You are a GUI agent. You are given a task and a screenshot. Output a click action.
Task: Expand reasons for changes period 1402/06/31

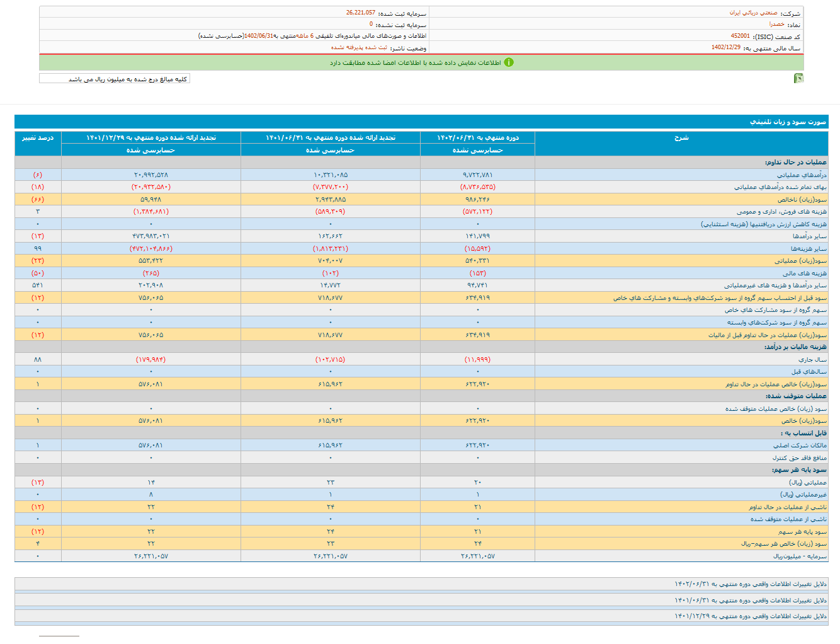pyautogui.click(x=751, y=584)
